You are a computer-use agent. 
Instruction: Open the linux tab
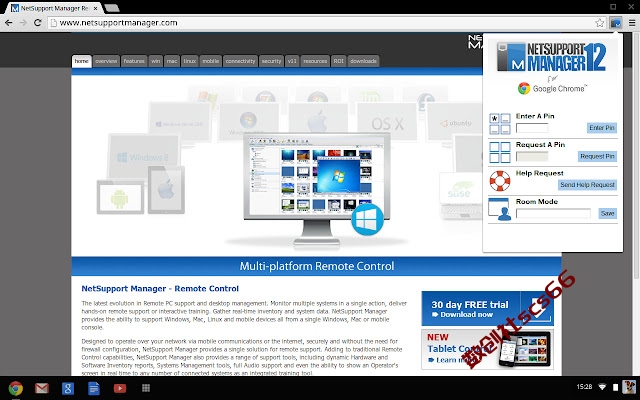(190, 61)
